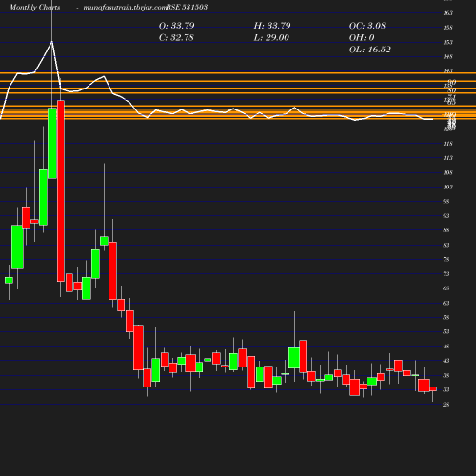
Task: Click the munafasutra.tbrjar.com watermark link text
Action: click(125, 7)
